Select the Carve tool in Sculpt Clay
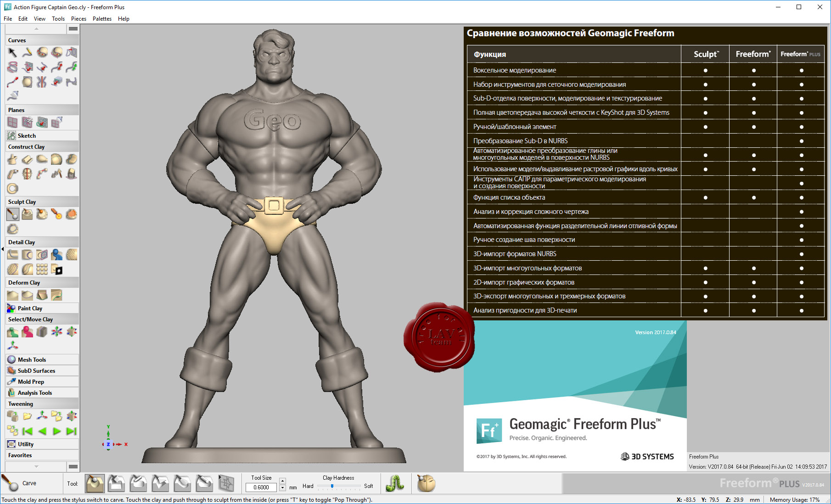 12,214
